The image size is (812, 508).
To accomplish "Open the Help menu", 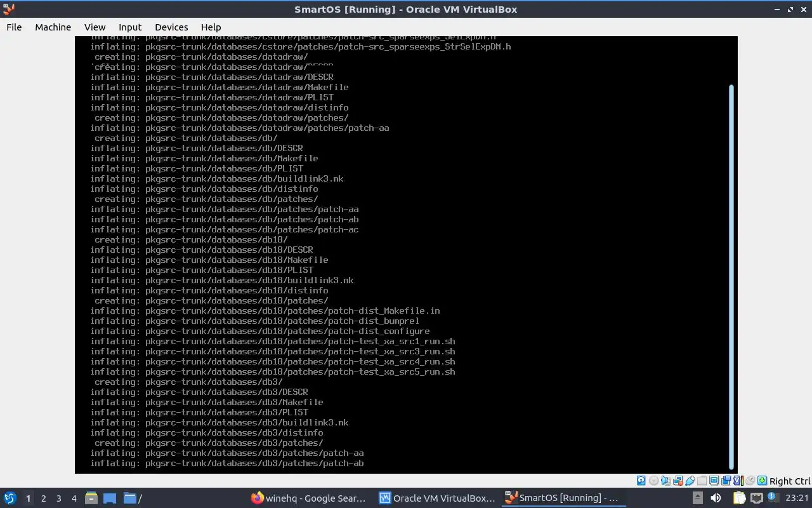I will [211, 27].
